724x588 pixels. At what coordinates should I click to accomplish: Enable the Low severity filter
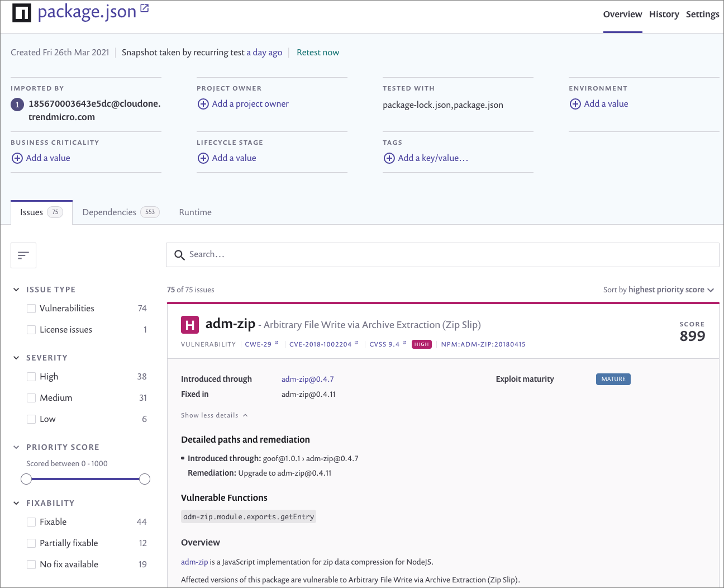[x=31, y=419]
